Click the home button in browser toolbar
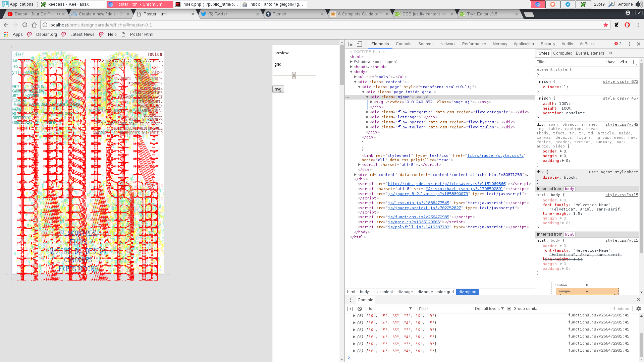Screen dimensions: 644x362 (x=34, y=25)
